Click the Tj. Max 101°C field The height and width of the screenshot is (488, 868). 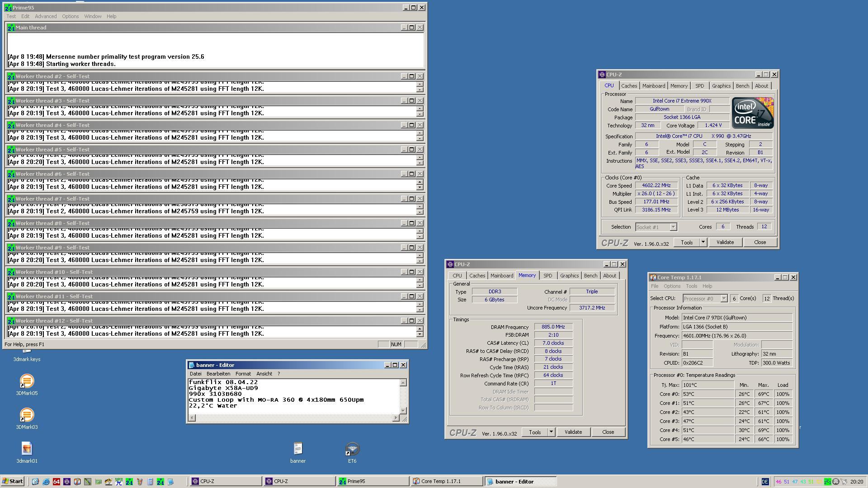tap(708, 385)
